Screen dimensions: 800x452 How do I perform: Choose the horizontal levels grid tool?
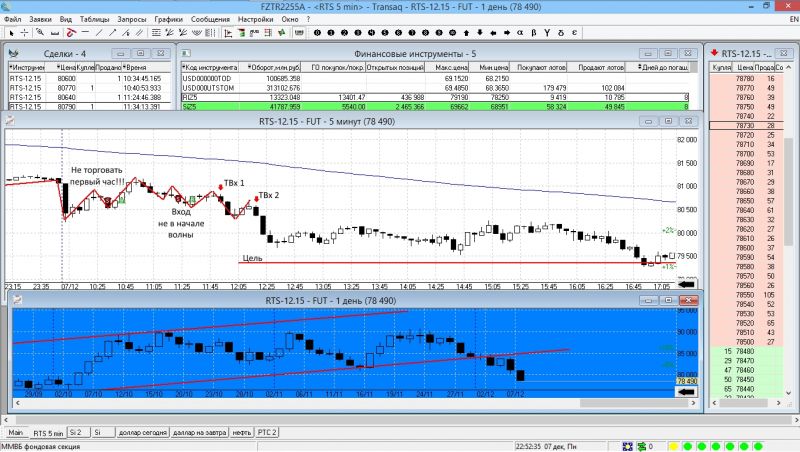click(x=156, y=33)
